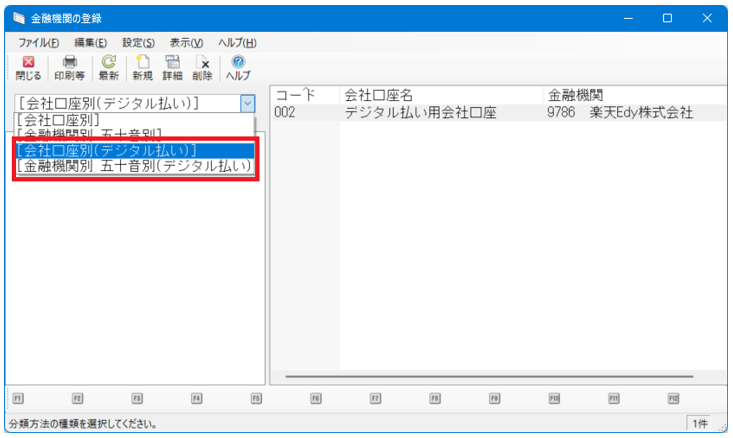Sort by the 金融機関 column header
This screenshot has width=733, height=438.
coord(635,95)
